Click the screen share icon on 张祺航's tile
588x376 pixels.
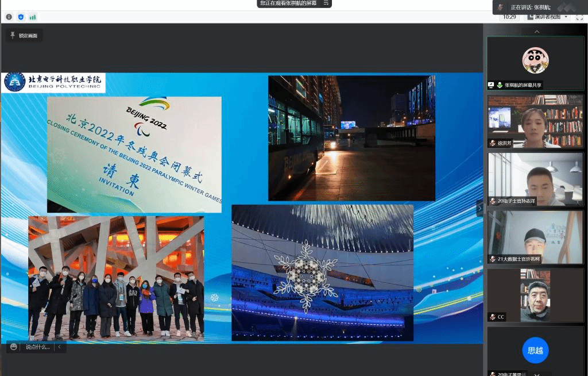pyautogui.click(x=491, y=85)
